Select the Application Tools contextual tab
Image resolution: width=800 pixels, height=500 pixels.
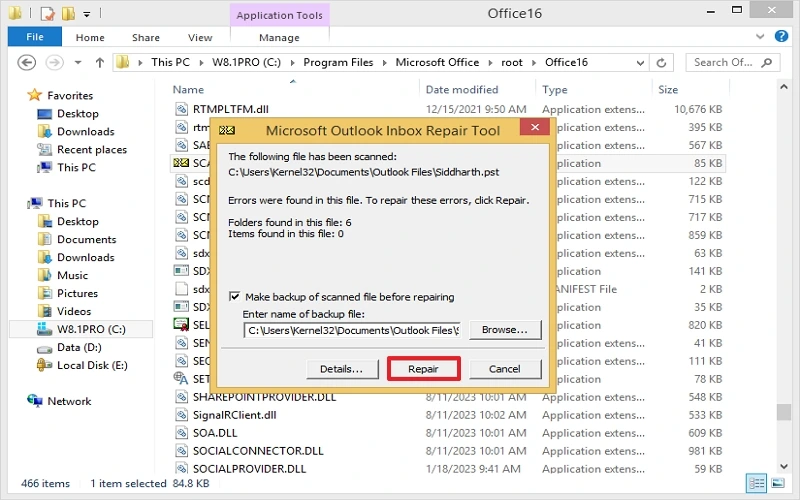coord(280,15)
